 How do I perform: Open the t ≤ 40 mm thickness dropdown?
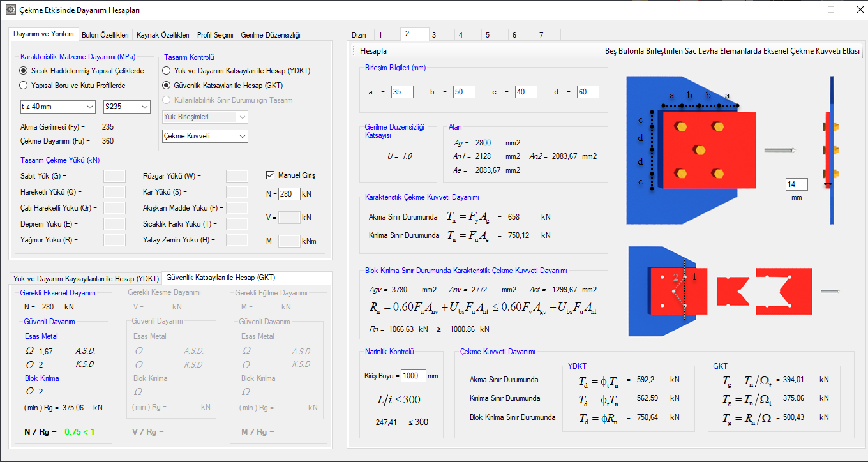pyautogui.click(x=58, y=107)
